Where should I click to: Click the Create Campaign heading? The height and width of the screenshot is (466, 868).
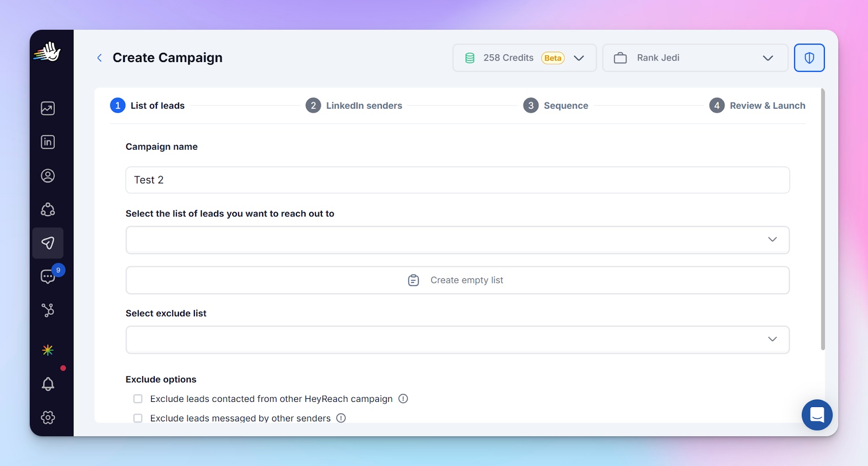[x=168, y=58]
